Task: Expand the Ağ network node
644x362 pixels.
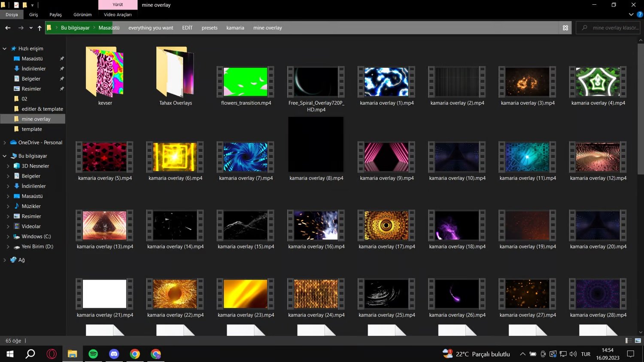Action: pyautogui.click(x=5, y=260)
